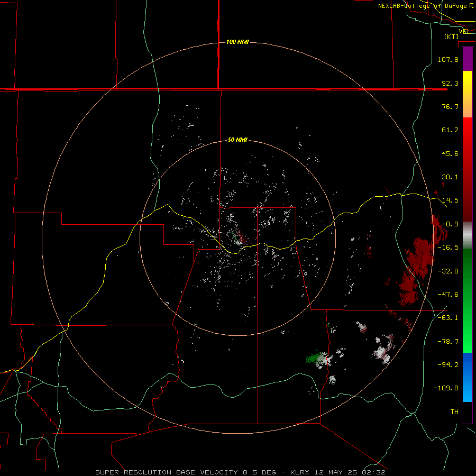Click the VEL label above the color scale

(464, 31)
